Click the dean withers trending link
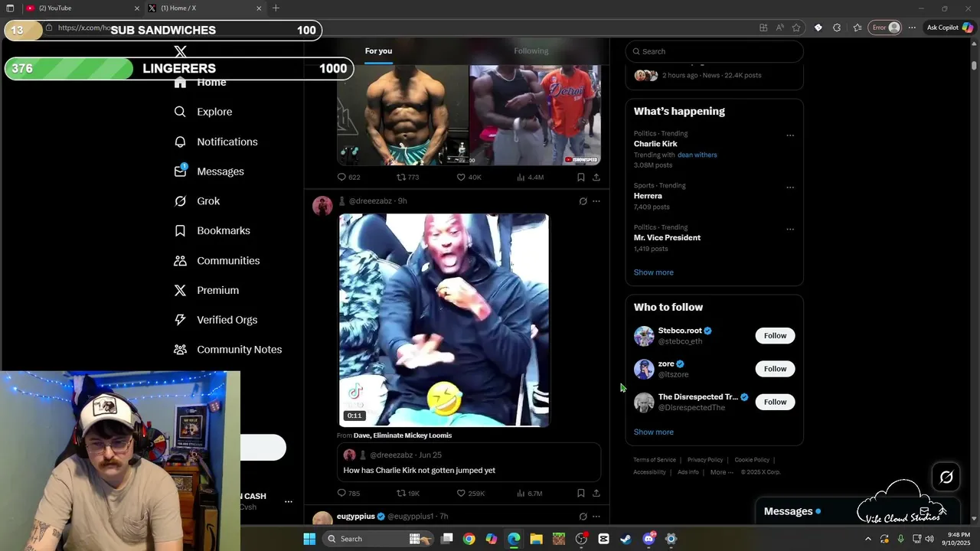This screenshot has width=980, height=551. click(697, 155)
